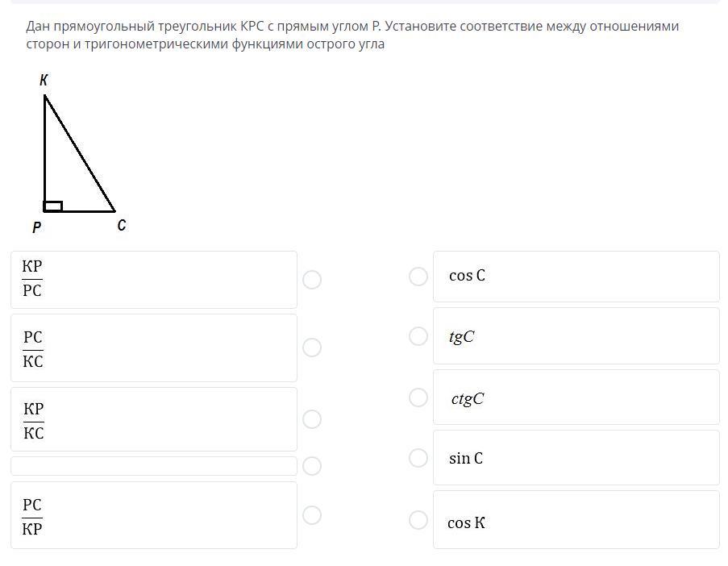Select radio button next to KP/PC fraction
Image resolution: width=728 pixels, height=566 pixels.
pos(311,280)
